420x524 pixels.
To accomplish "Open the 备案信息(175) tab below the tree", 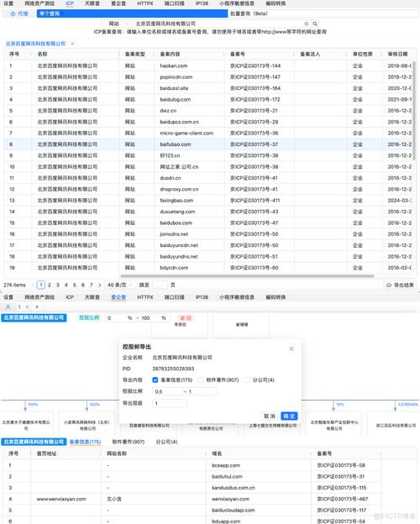I will pos(86,442).
